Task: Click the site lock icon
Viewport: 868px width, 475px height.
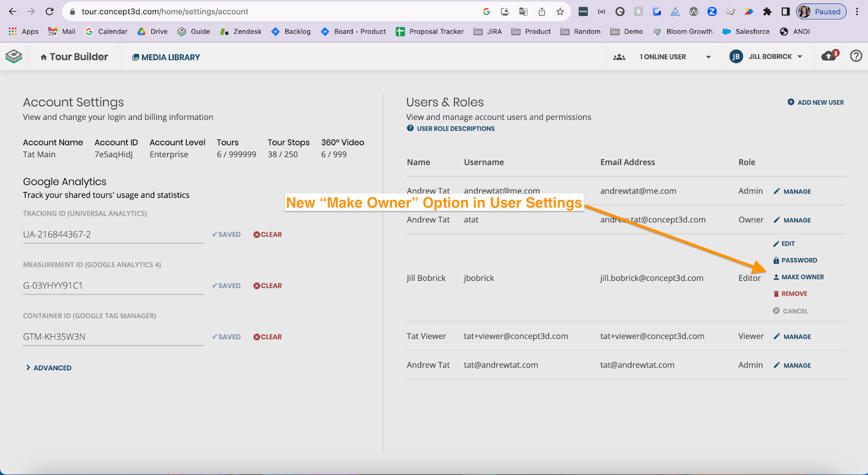Action: (x=72, y=11)
